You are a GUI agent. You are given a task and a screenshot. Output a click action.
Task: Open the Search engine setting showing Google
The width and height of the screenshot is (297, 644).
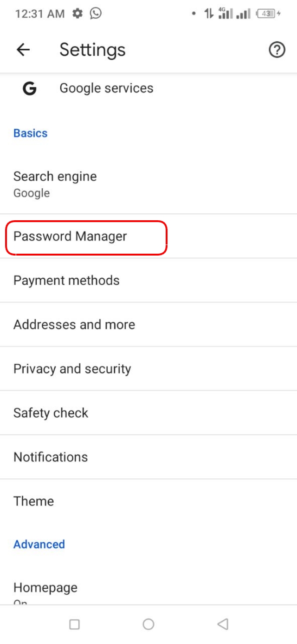pyautogui.click(x=55, y=183)
